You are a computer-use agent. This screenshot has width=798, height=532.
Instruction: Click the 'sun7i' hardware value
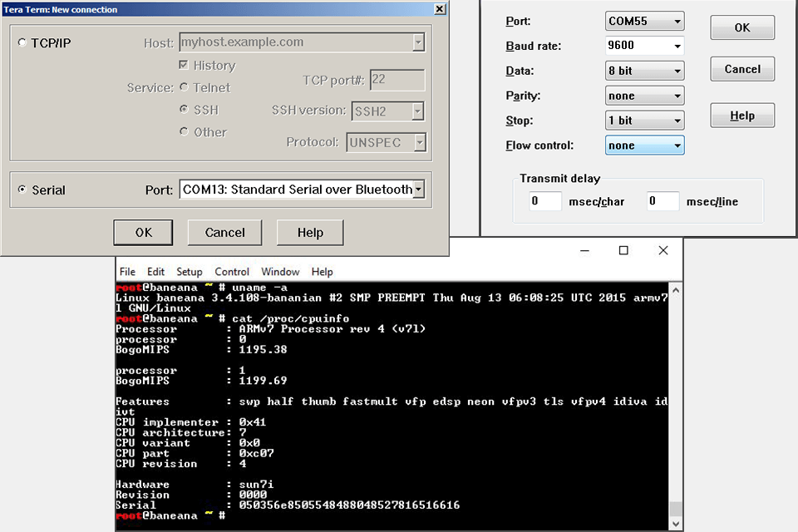[257, 484]
